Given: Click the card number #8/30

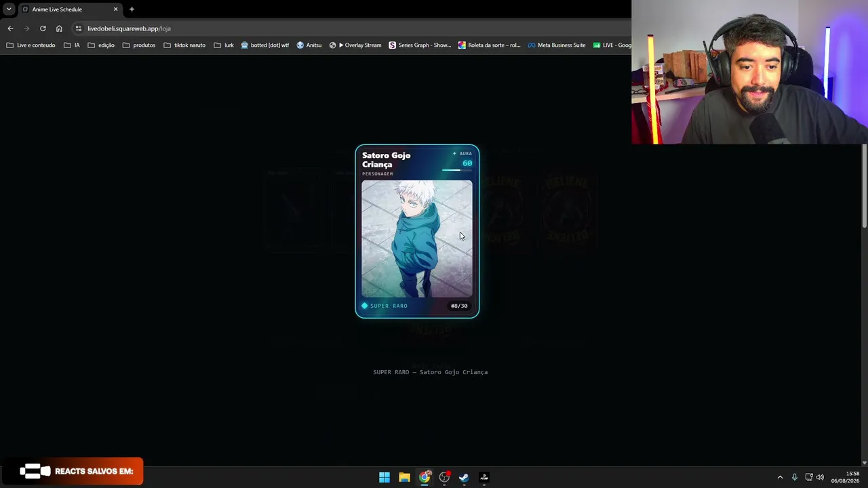Looking at the screenshot, I should (x=459, y=306).
